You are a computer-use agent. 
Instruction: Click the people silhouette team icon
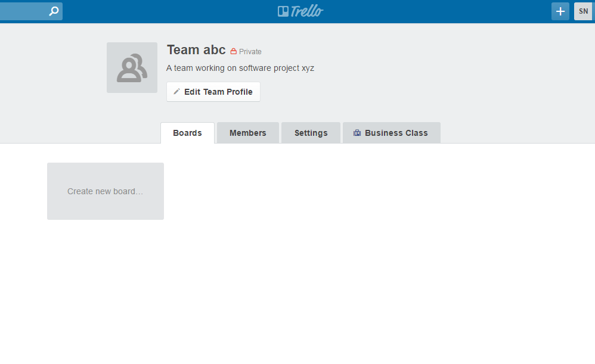click(132, 68)
